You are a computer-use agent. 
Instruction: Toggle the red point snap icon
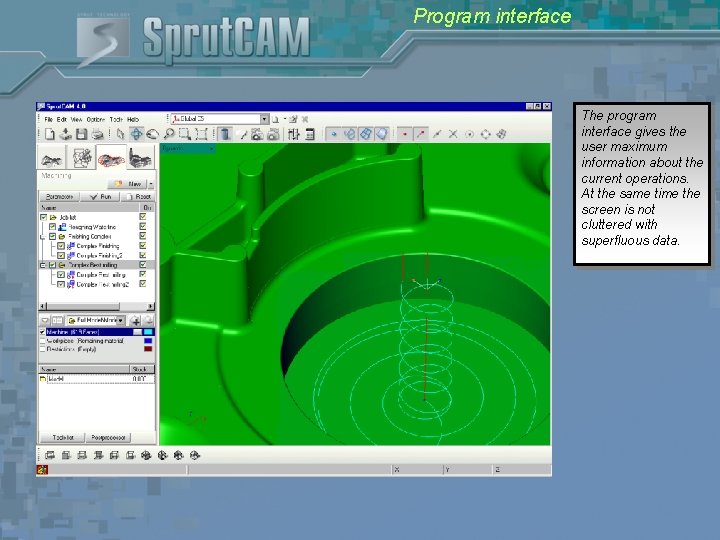click(x=405, y=134)
